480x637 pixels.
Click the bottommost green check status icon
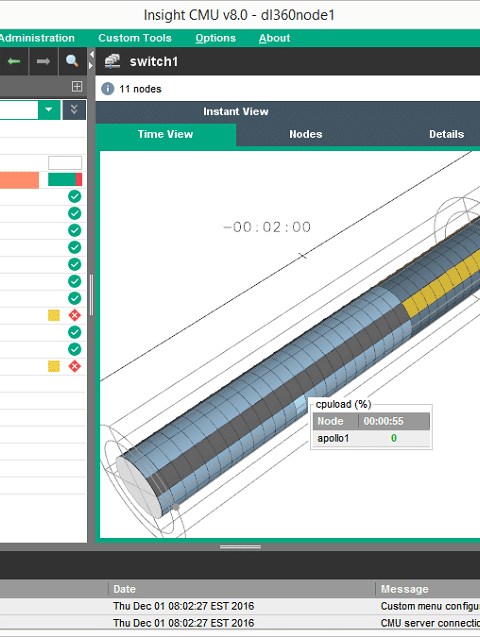coord(74,349)
